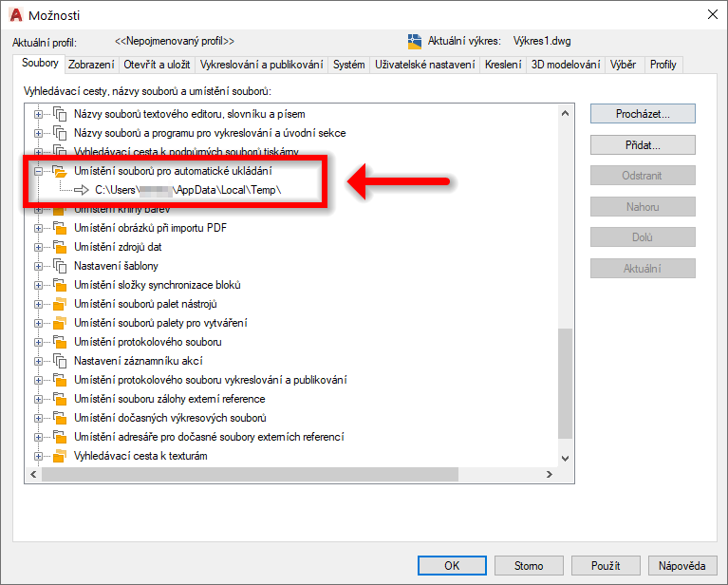Click arrow icon beside the Temp path entry
Image resolution: width=728 pixels, height=585 pixels.
[80, 190]
